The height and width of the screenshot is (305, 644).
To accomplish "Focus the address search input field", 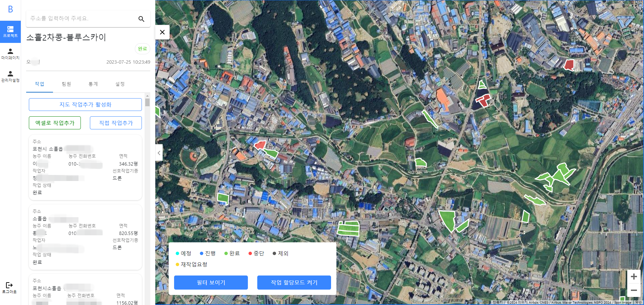I will [x=82, y=19].
